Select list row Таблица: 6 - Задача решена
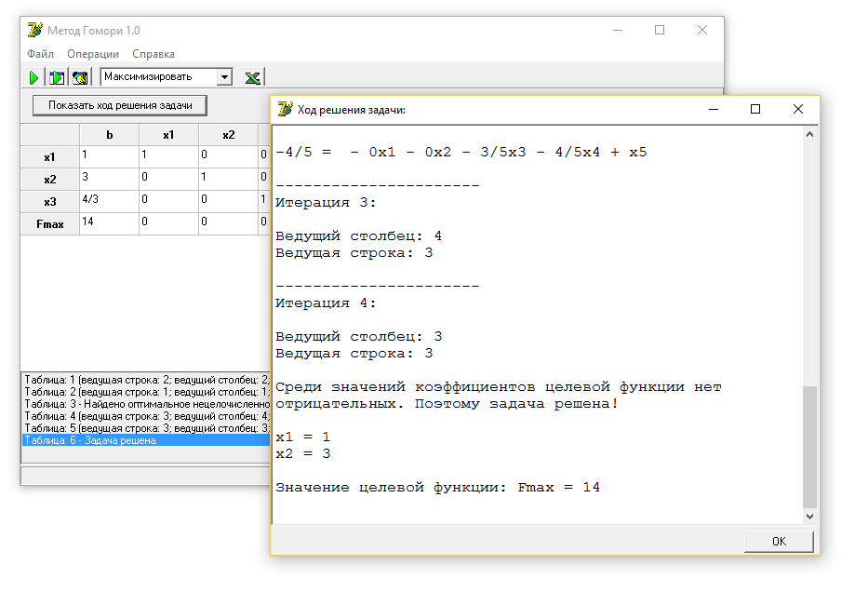The height and width of the screenshot is (592, 868). [146, 441]
